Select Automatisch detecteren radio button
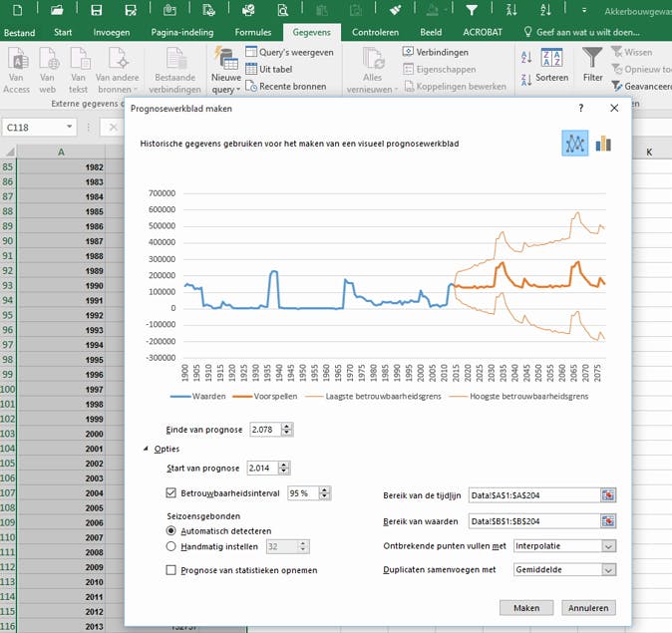Image resolution: width=672 pixels, height=633 pixels. (x=171, y=531)
